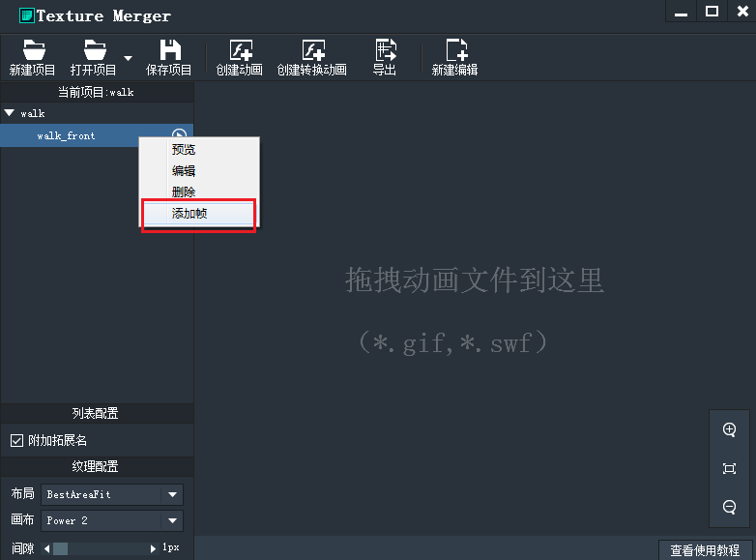Click the 纹理配置 section header
The height and width of the screenshot is (560, 756).
[x=96, y=466]
